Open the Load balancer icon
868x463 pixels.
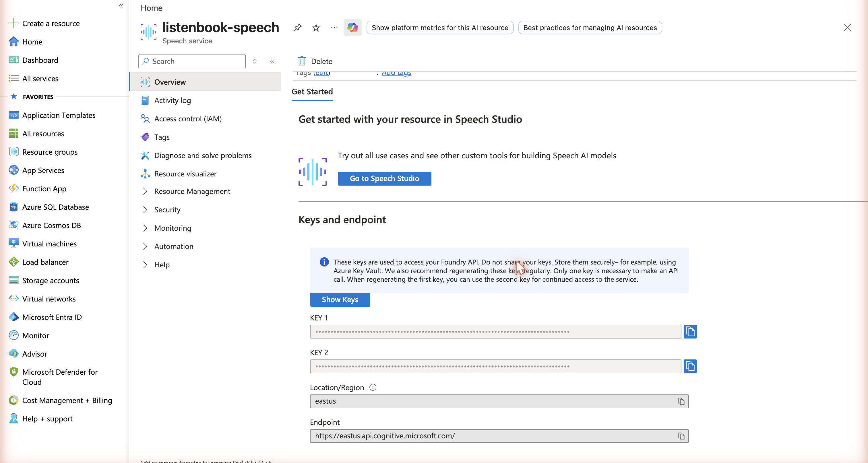13,262
